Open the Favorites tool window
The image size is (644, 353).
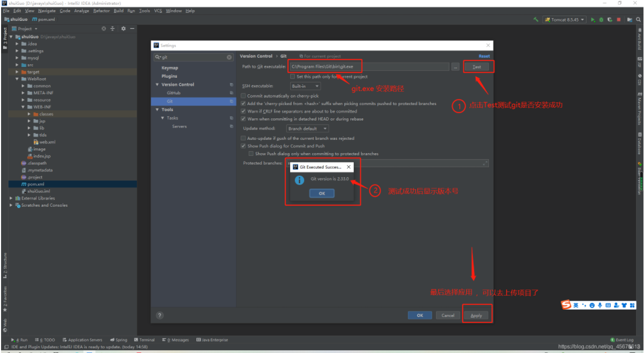[5, 299]
